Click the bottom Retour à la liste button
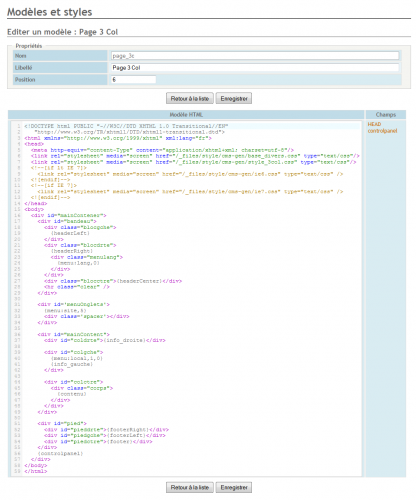416x500 pixels. click(190, 487)
